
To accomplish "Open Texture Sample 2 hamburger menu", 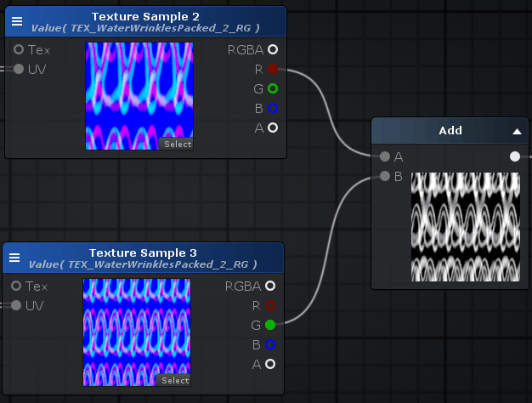I will [17, 21].
